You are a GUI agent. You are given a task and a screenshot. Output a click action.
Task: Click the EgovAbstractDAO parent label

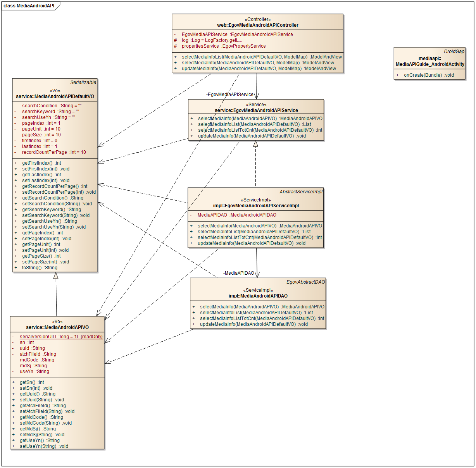pyautogui.click(x=305, y=282)
